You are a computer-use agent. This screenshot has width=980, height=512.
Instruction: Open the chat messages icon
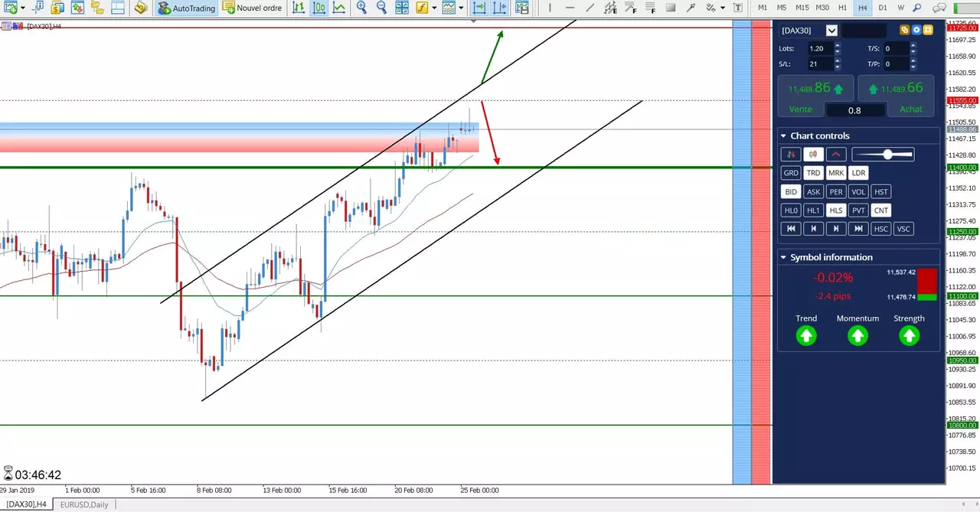939,8
